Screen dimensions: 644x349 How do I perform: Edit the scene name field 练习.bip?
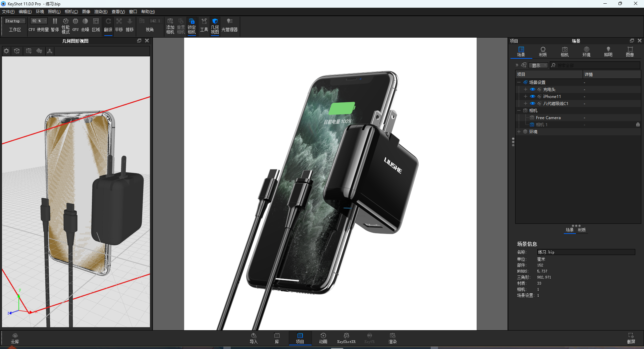tap(586, 252)
